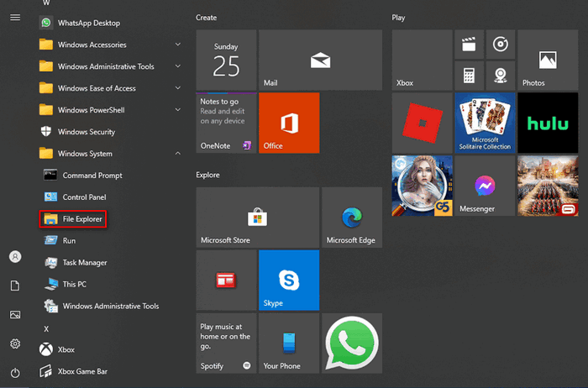Expand the Windows Administrative Tools folder chevron

coord(178,66)
